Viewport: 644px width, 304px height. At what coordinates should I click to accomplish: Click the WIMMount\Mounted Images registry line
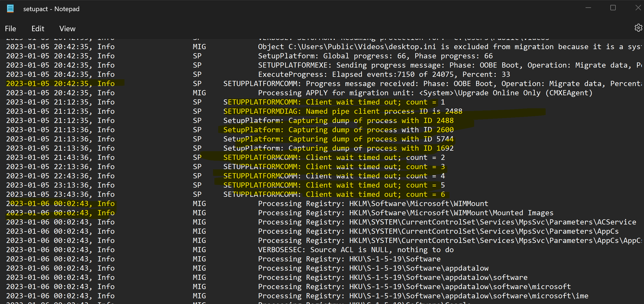click(x=405, y=213)
